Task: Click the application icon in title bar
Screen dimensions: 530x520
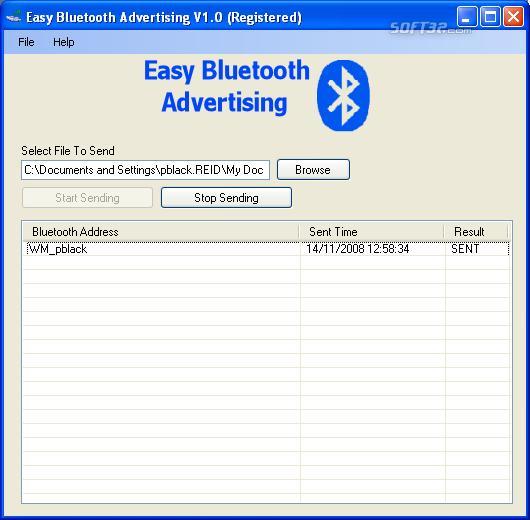Action: (x=14, y=17)
